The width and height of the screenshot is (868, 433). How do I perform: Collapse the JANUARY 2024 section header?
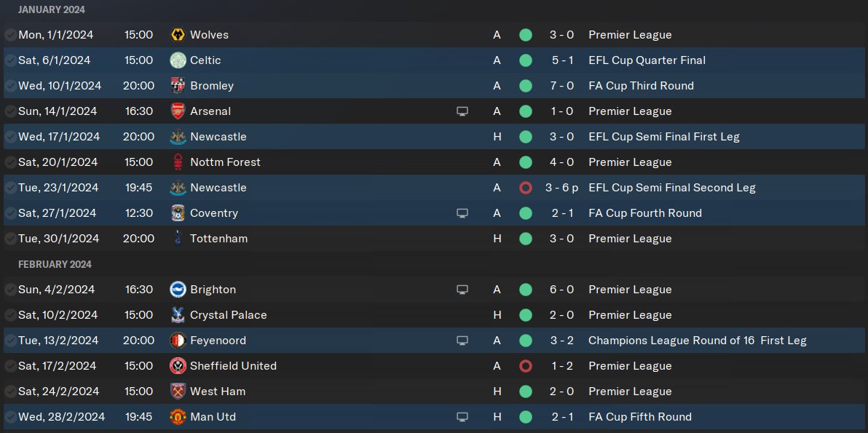click(x=51, y=9)
